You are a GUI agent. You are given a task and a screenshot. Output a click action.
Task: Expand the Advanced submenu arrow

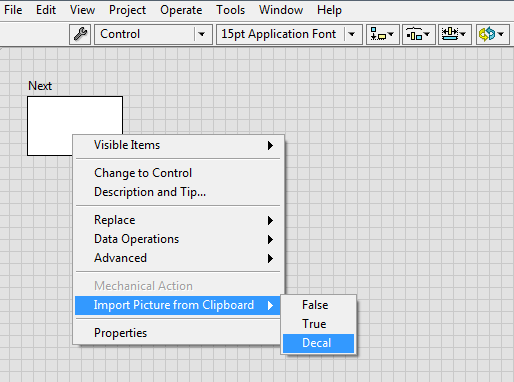[270, 258]
